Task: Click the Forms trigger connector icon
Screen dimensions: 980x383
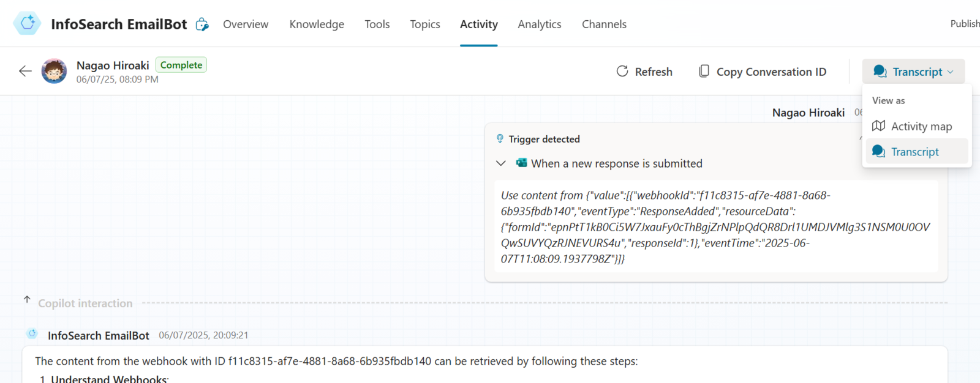Action: (521, 163)
